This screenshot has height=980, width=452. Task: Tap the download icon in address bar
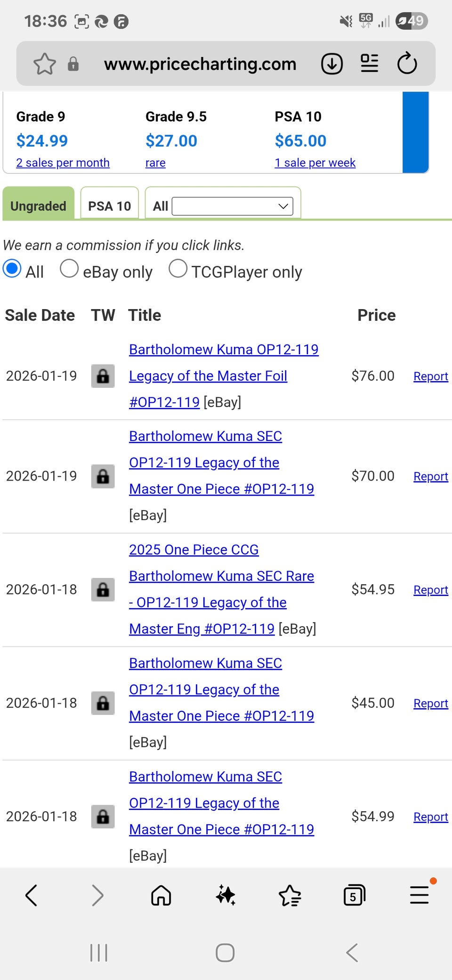pyautogui.click(x=332, y=64)
